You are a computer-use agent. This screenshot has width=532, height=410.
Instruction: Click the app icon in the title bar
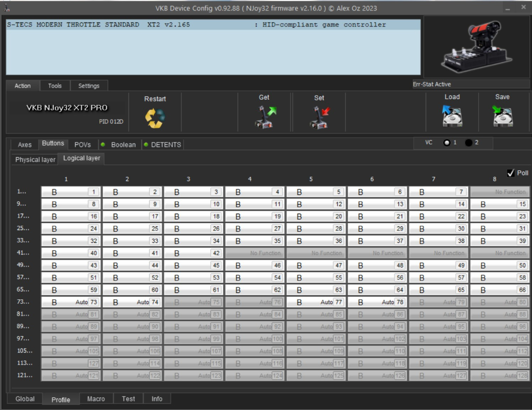click(6, 8)
